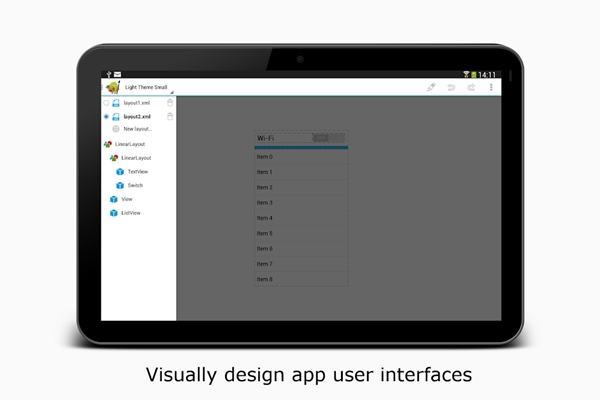Select the edit pencil tool in the toolbar

(x=431, y=88)
